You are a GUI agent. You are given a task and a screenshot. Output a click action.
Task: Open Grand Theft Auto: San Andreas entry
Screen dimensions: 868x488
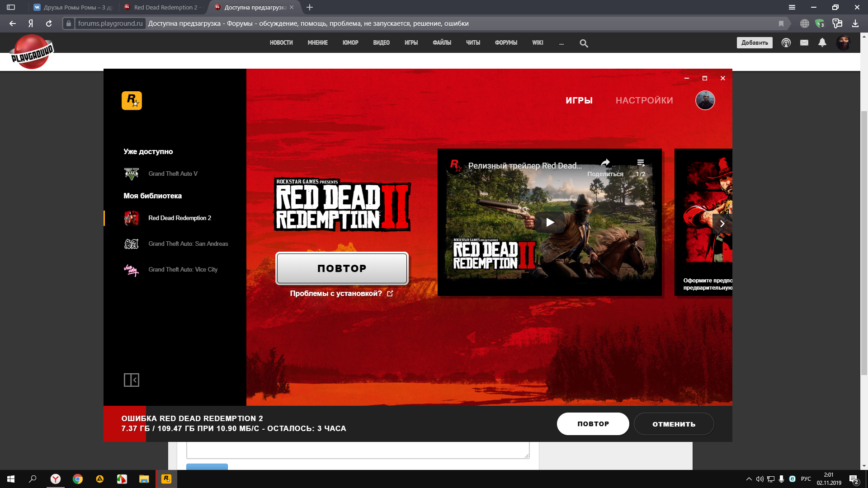coord(188,244)
